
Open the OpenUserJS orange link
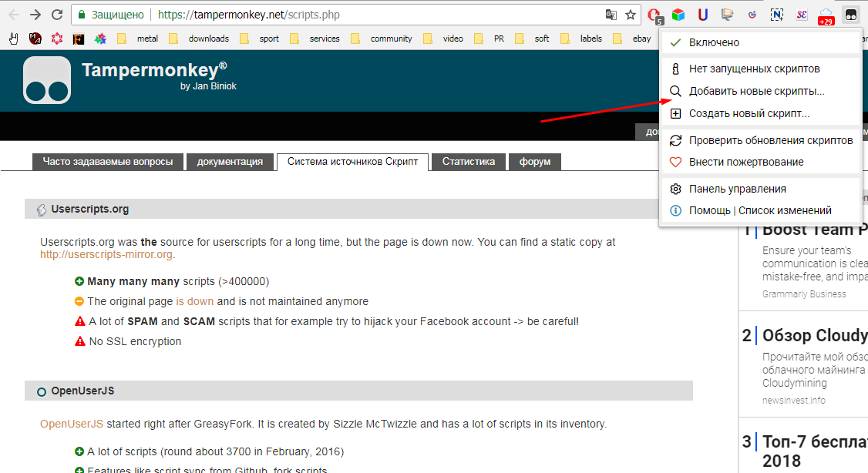(72, 424)
